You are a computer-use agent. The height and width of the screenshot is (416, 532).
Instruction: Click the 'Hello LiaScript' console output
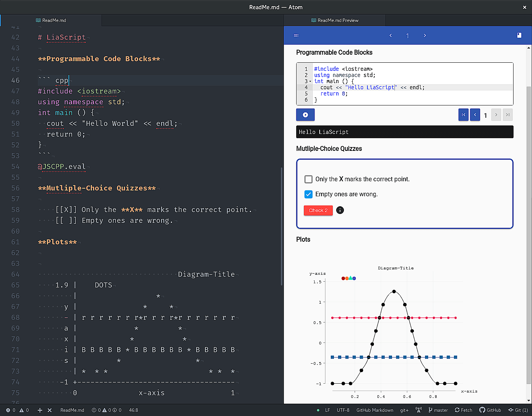[405, 132]
